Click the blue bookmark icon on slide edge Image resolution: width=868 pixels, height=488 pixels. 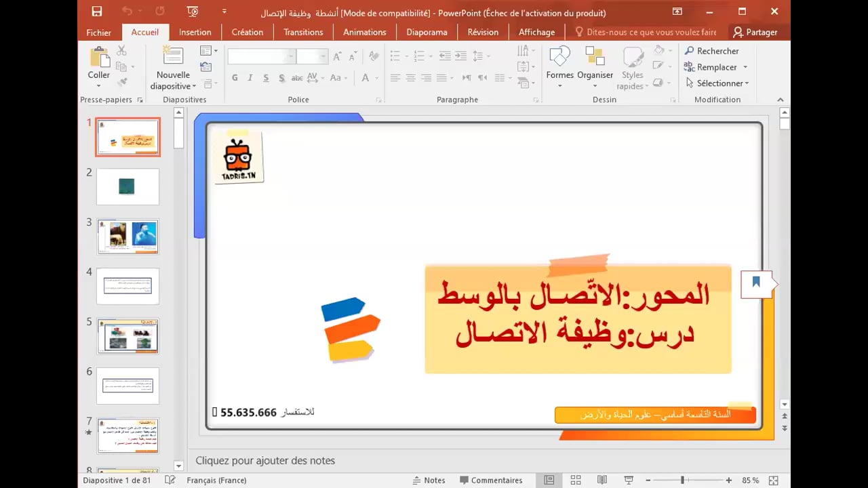point(756,281)
